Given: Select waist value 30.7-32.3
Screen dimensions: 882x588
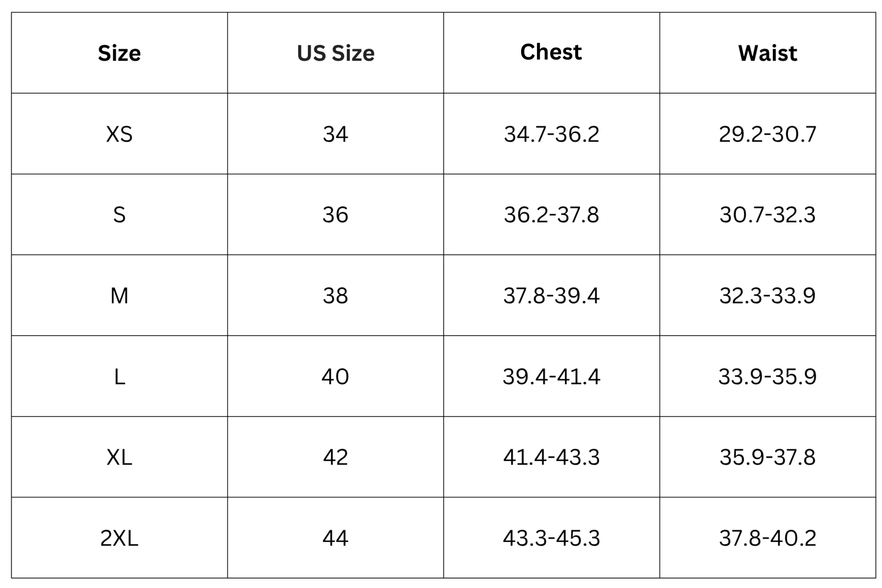Looking at the screenshot, I should (768, 215).
